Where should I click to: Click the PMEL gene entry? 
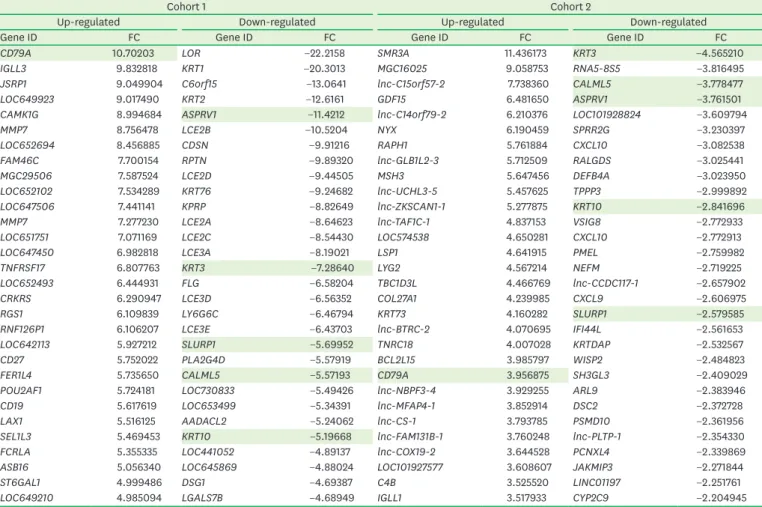click(586, 253)
